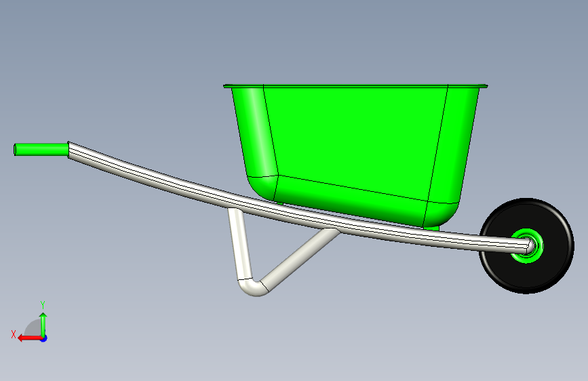Click the red X axis arrow

click(x=30, y=338)
